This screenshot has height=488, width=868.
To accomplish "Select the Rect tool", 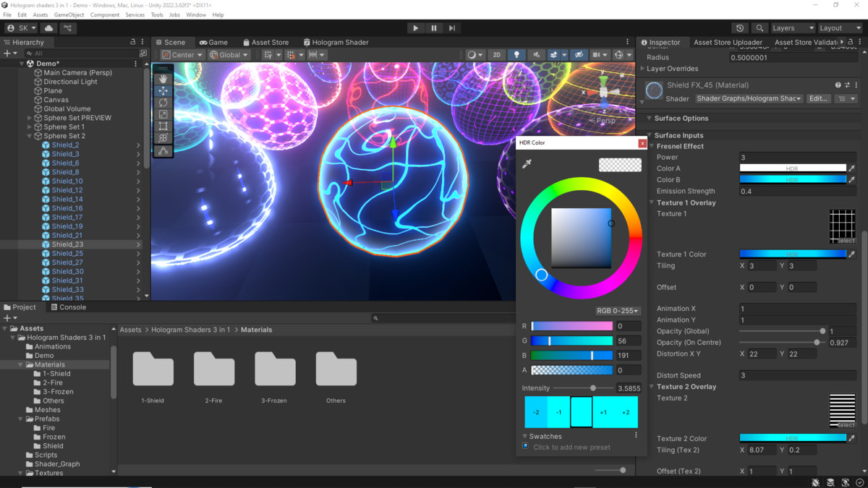I will (x=163, y=127).
